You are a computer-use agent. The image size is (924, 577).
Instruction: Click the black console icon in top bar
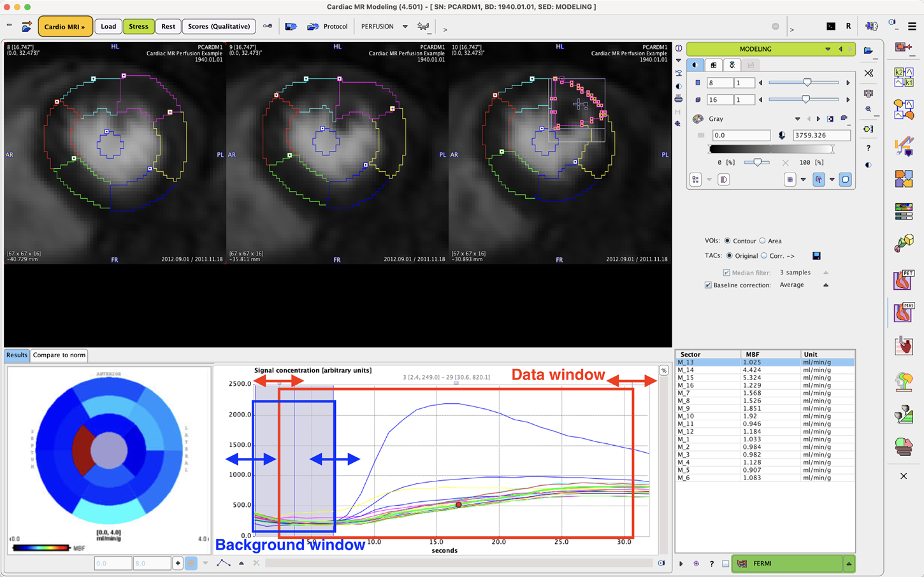(831, 26)
